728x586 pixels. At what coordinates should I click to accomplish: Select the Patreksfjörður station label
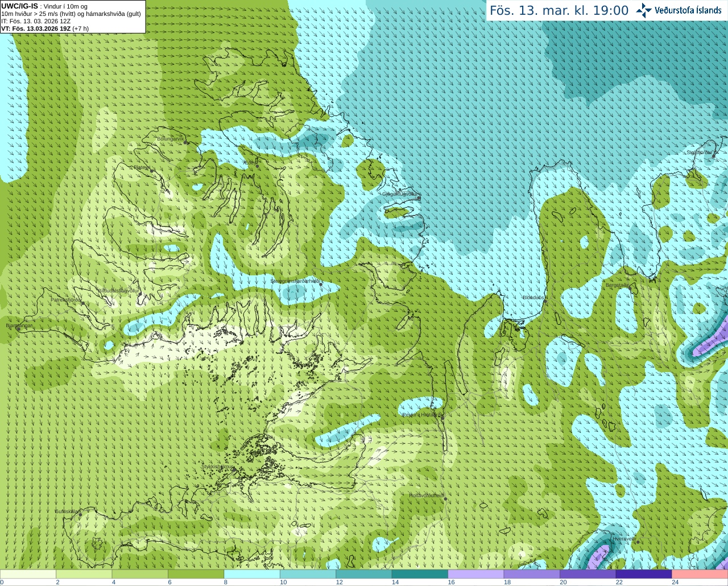pyautogui.click(x=66, y=300)
